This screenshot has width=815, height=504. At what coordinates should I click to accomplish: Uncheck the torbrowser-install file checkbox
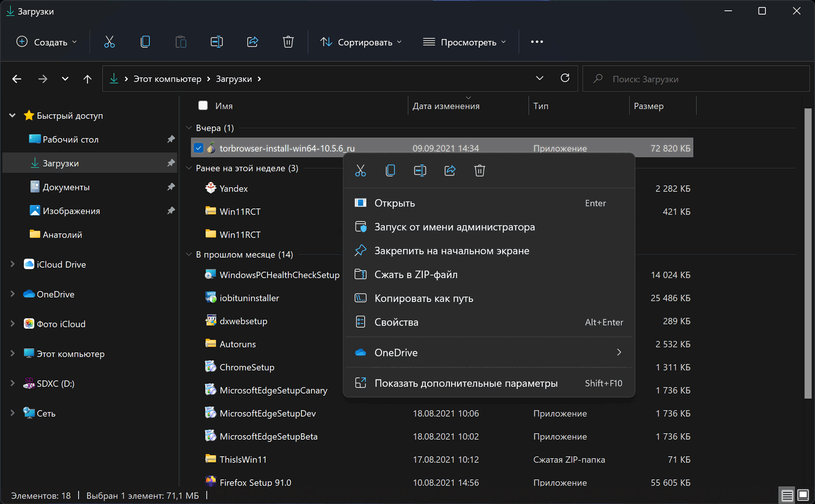(x=199, y=148)
